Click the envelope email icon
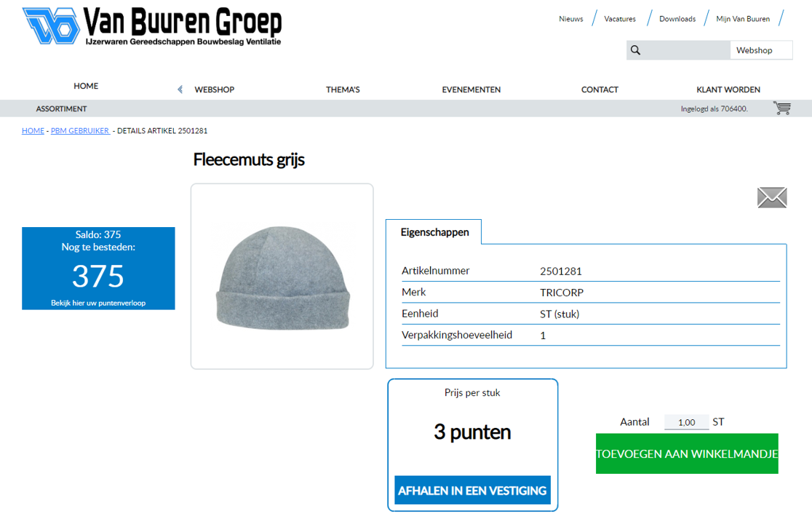Image resolution: width=812 pixels, height=524 pixels. tap(772, 197)
